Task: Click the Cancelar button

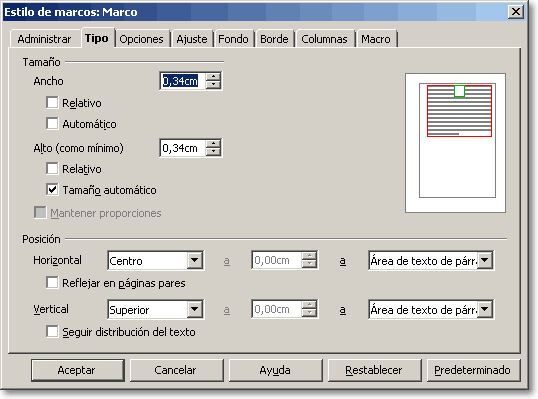Action: tap(176, 370)
